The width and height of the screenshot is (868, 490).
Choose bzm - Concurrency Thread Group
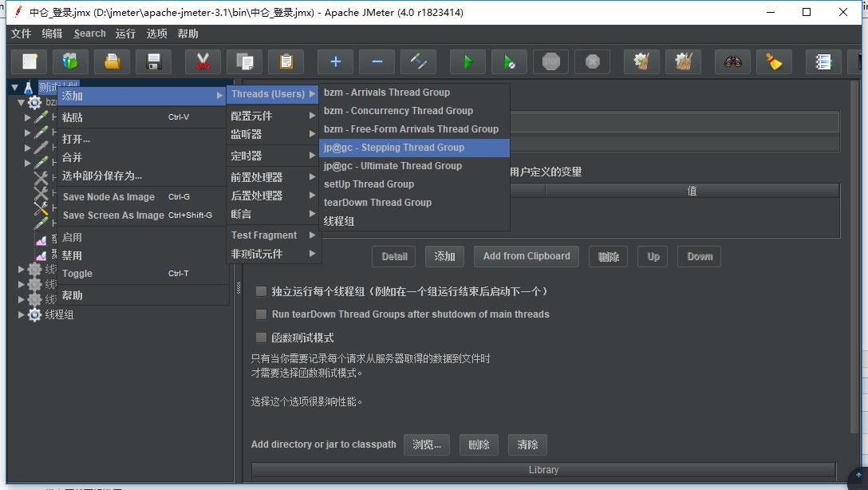click(414, 111)
